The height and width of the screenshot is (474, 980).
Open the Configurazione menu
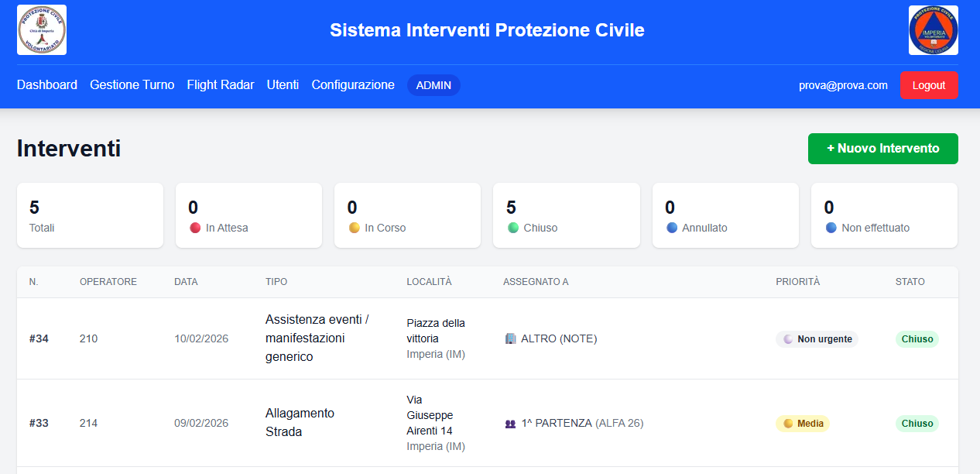click(x=353, y=85)
